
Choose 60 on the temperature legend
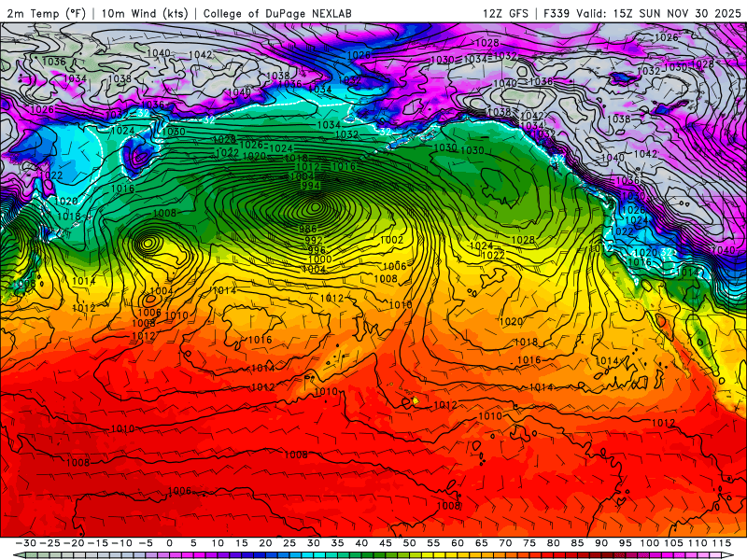(458, 543)
